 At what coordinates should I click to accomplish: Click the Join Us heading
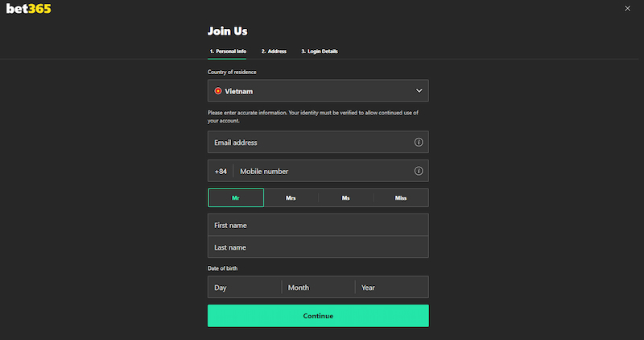click(x=228, y=31)
